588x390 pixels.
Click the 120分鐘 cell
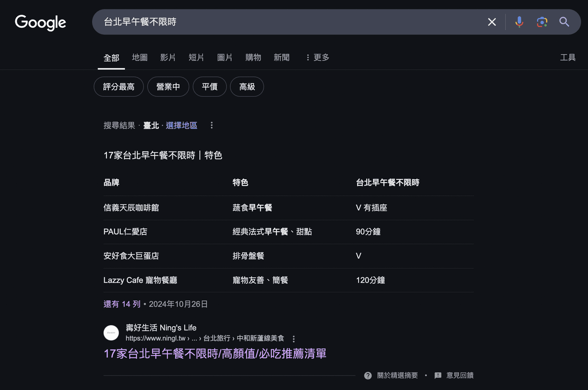pos(370,280)
